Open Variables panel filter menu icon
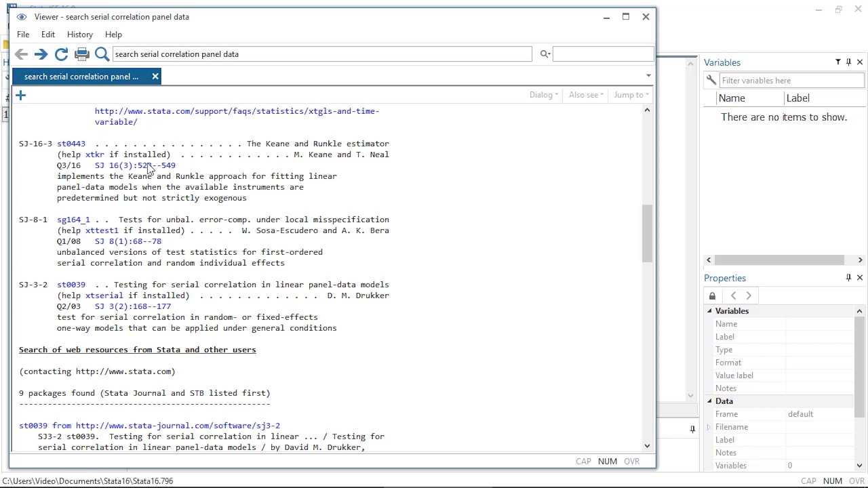The image size is (868, 488). tap(838, 62)
